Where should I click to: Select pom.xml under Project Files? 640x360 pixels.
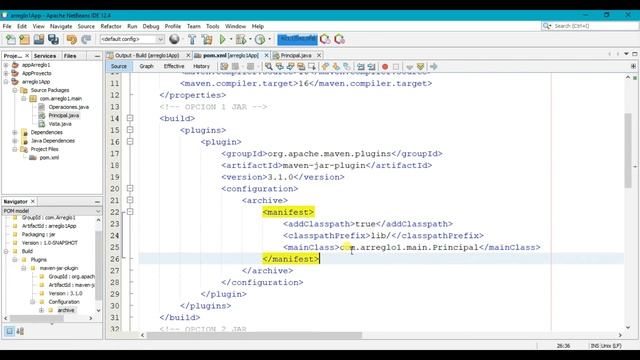(x=49, y=158)
